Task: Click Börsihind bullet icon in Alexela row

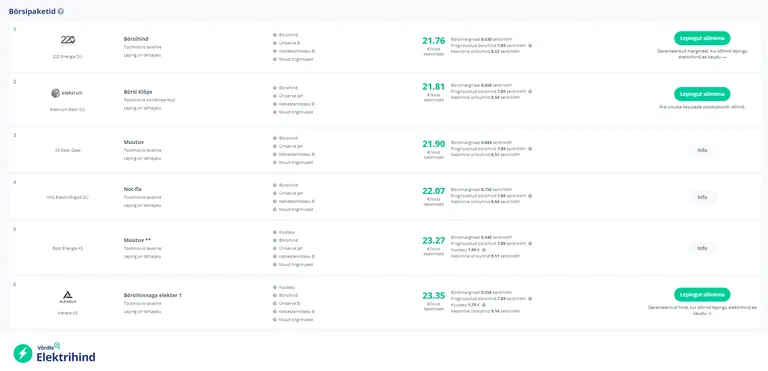Action: 275,296
